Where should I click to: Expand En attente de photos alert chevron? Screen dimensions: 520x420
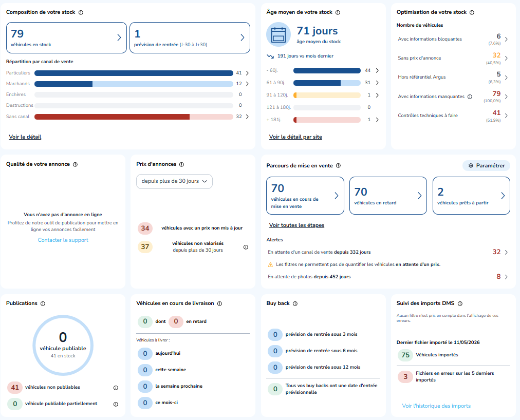(506, 277)
